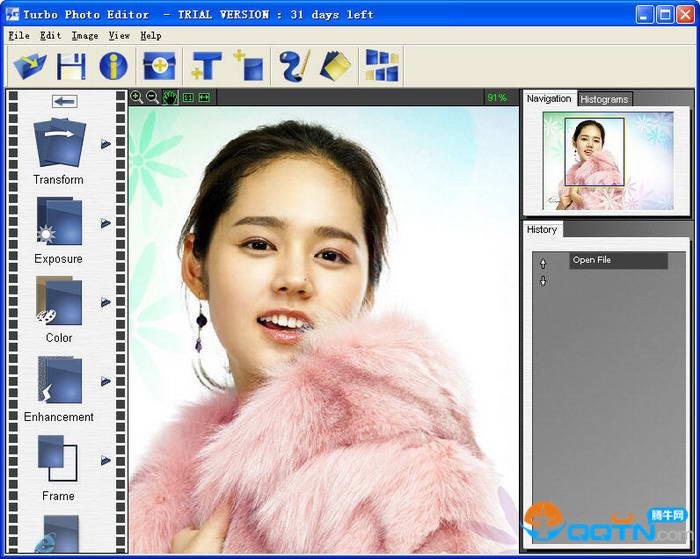Click the Enhancement category button

pos(59,390)
